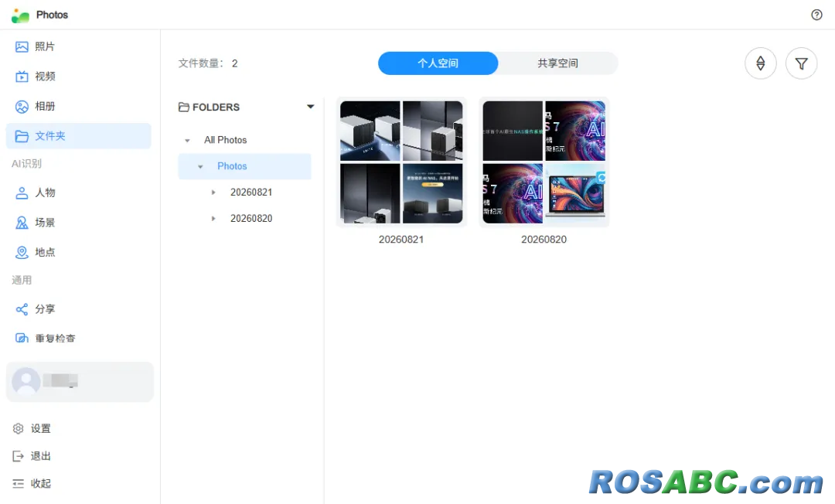Select 20260821 in folder tree

(x=251, y=192)
